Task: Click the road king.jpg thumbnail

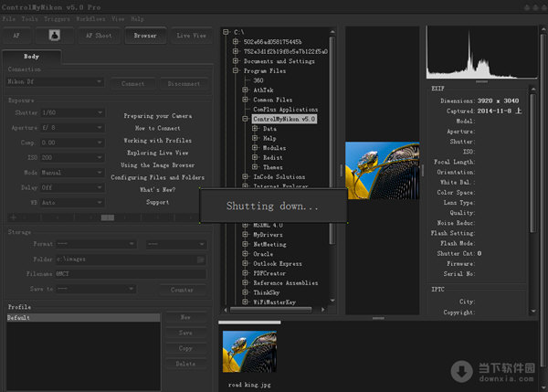Action: click(249, 352)
